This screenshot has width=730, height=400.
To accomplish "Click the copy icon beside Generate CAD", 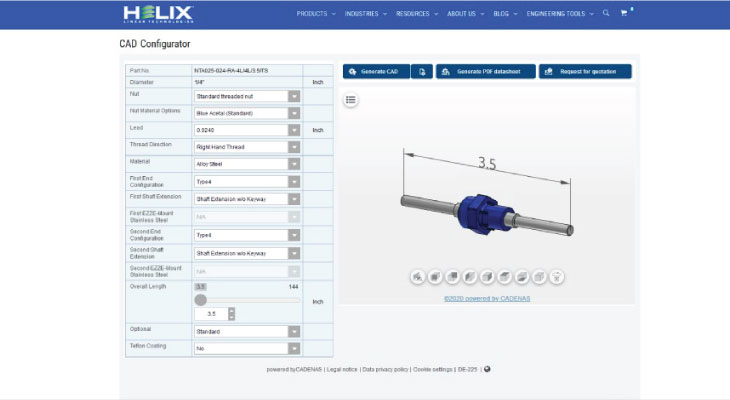I will coord(422,72).
